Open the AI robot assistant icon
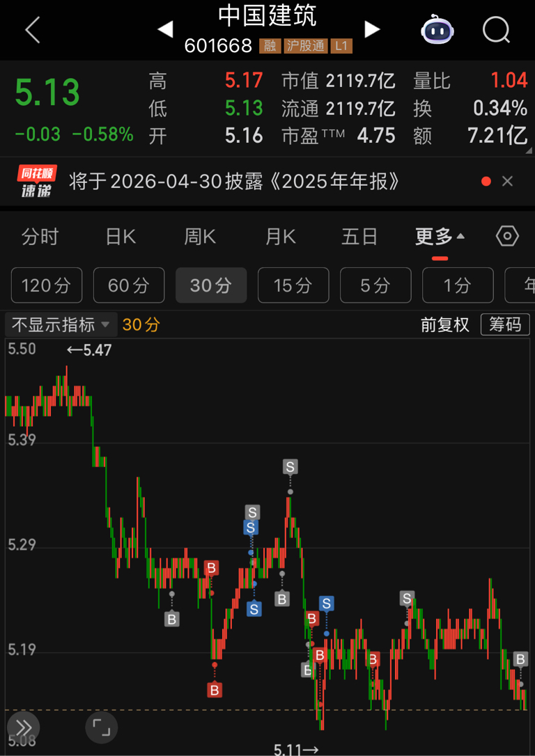This screenshot has height=756, width=535. point(436,31)
